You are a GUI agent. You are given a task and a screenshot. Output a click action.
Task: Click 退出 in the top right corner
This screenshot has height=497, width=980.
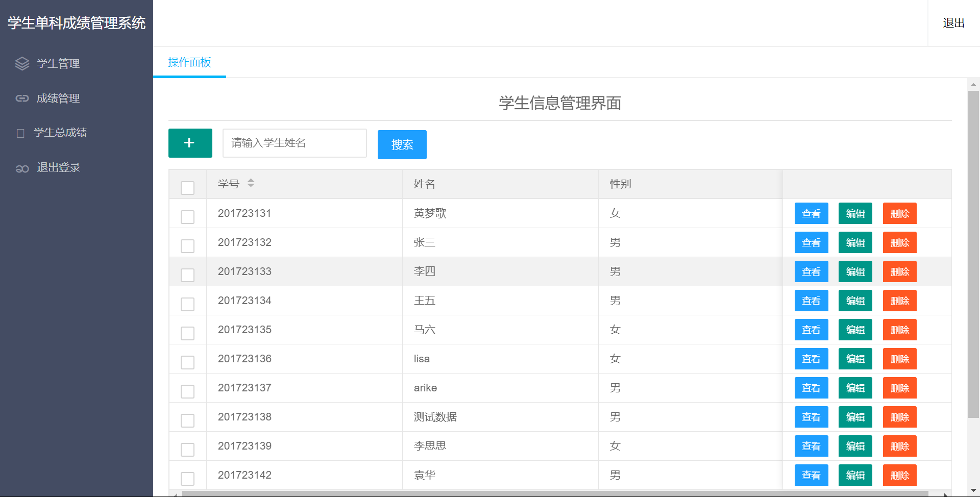pos(953,23)
